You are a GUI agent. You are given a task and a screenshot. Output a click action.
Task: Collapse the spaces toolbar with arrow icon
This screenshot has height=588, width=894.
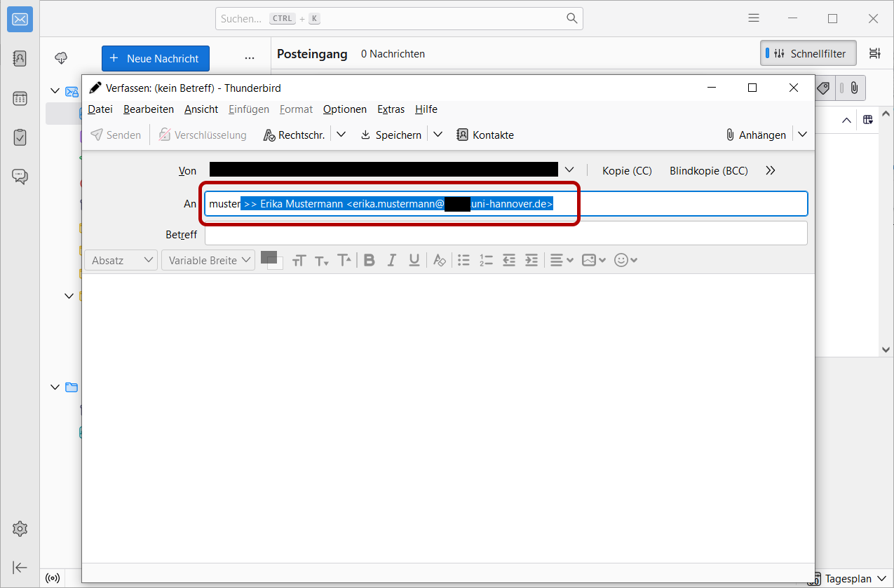click(x=20, y=567)
